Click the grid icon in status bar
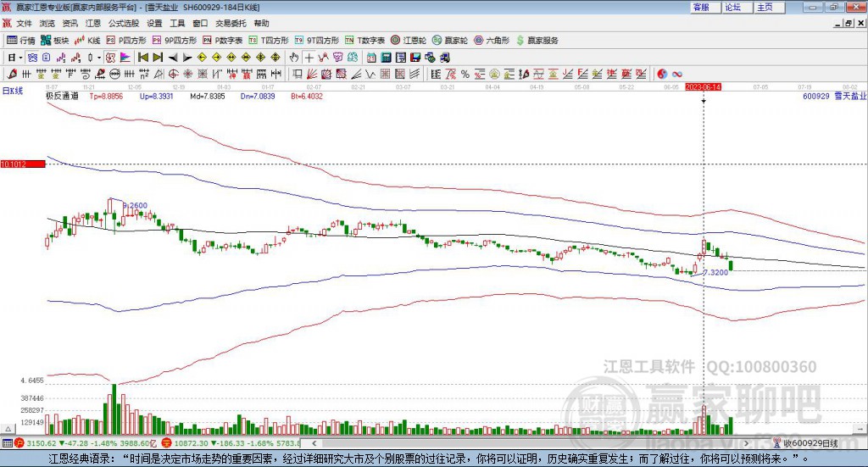The width and height of the screenshot is (868, 467). [x=7, y=443]
